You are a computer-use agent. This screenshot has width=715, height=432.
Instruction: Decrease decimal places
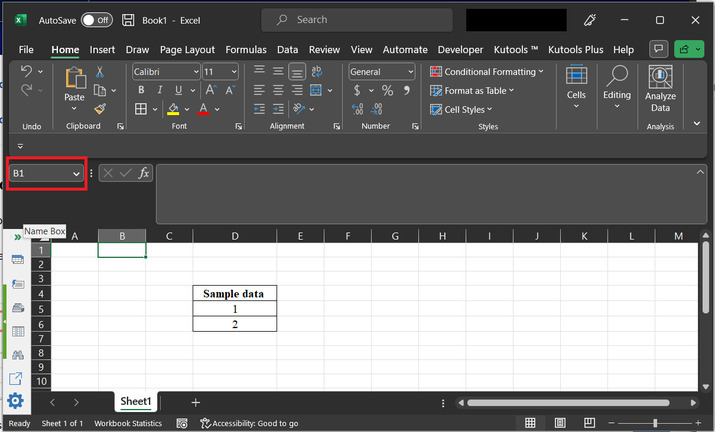coord(377,109)
